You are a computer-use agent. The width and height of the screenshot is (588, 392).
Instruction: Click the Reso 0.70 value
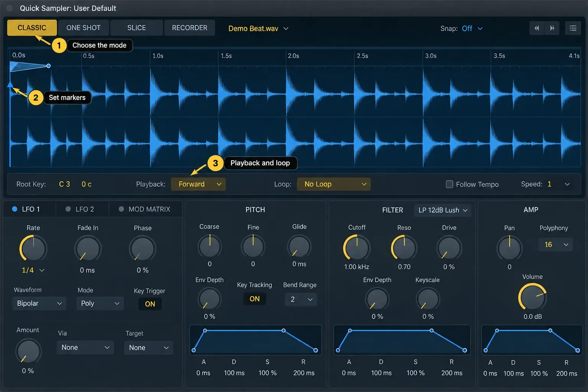(404, 267)
